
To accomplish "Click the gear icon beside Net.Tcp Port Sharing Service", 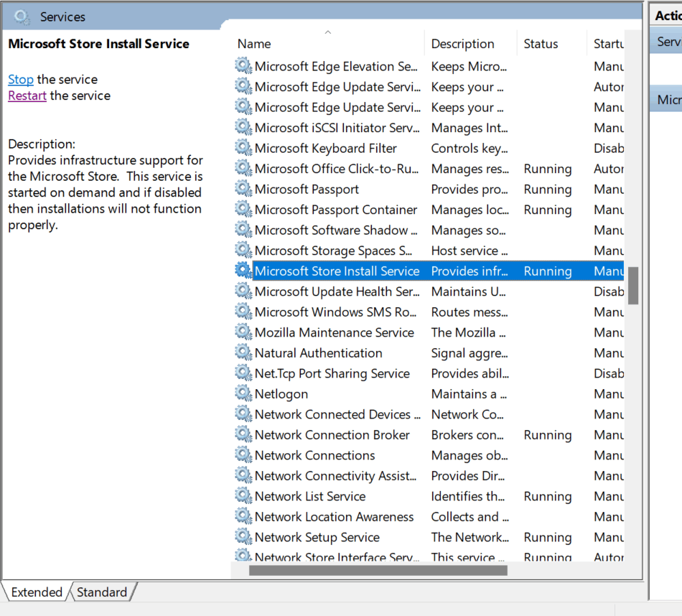I will pyautogui.click(x=243, y=373).
